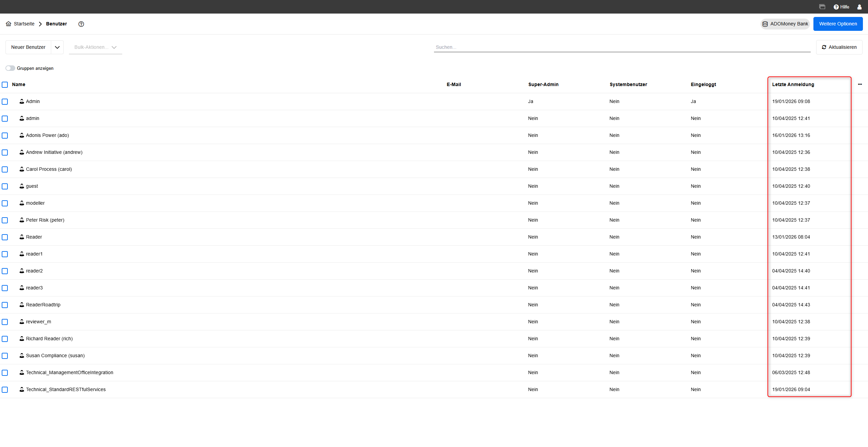Open the three-dots column options menu
Viewport: 868px width, 447px height.
(x=860, y=84)
